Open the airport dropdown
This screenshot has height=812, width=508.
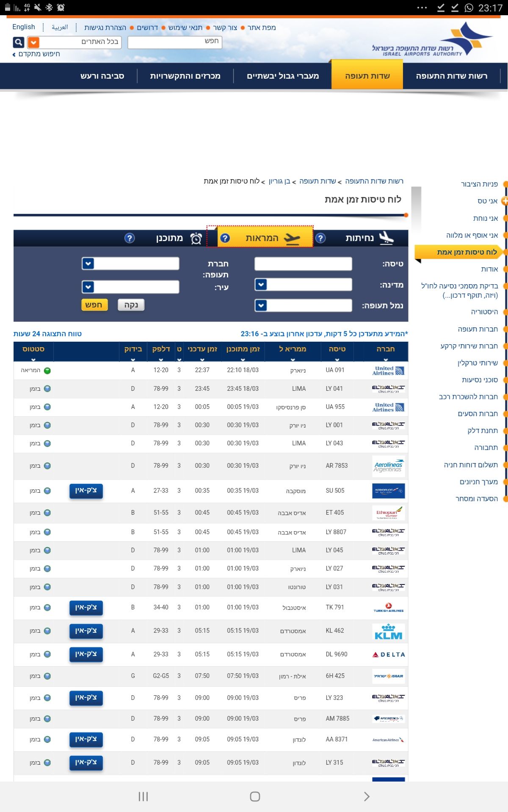click(x=261, y=305)
